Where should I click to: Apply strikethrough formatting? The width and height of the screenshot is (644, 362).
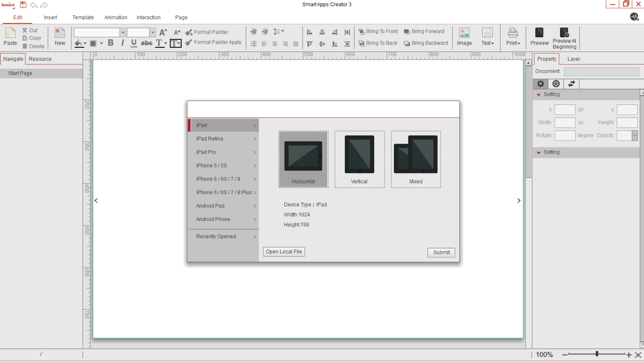pyautogui.click(x=147, y=43)
